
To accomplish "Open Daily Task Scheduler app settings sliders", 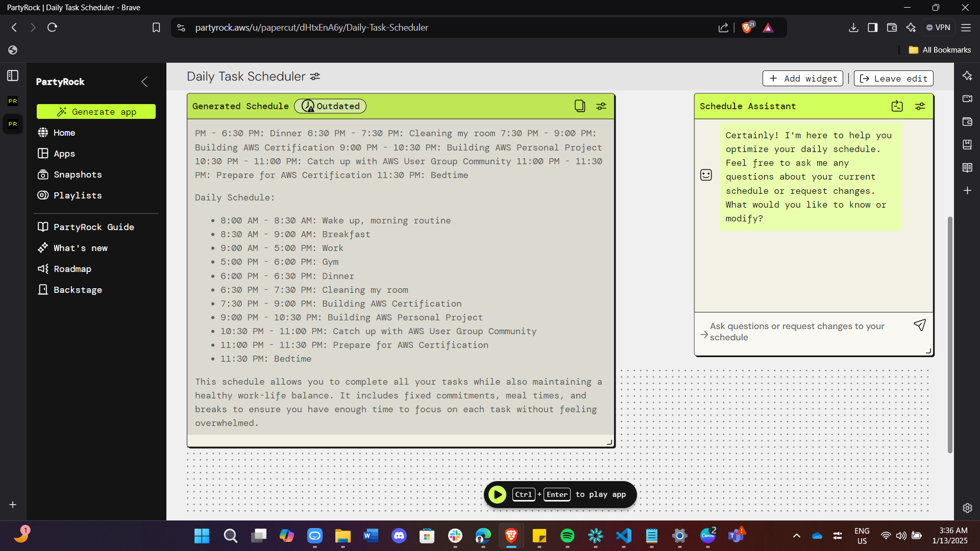I will coord(314,76).
